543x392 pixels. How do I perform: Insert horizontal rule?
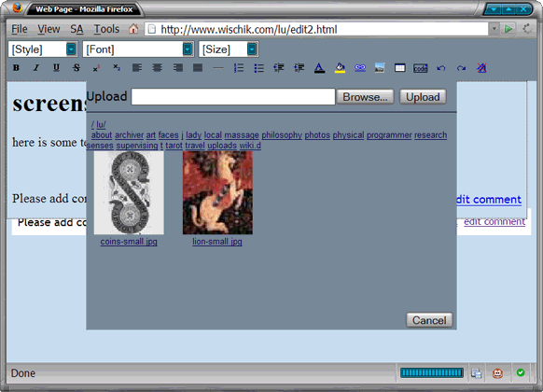tap(218, 68)
